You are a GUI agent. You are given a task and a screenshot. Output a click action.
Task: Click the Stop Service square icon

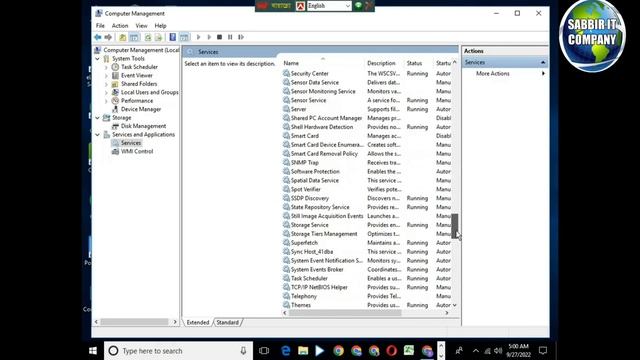tap(220, 37)
